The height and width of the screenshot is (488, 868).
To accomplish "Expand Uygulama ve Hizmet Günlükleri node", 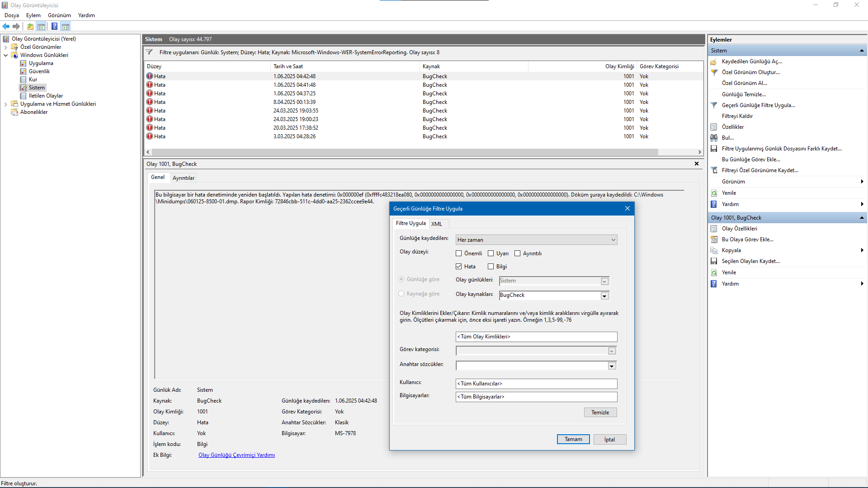I will [5, 104].
